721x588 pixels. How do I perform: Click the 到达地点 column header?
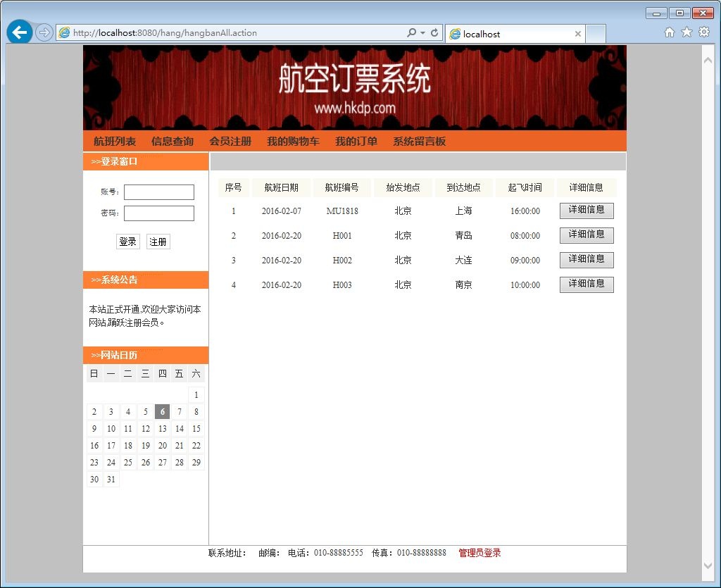[x=463, y=187]
